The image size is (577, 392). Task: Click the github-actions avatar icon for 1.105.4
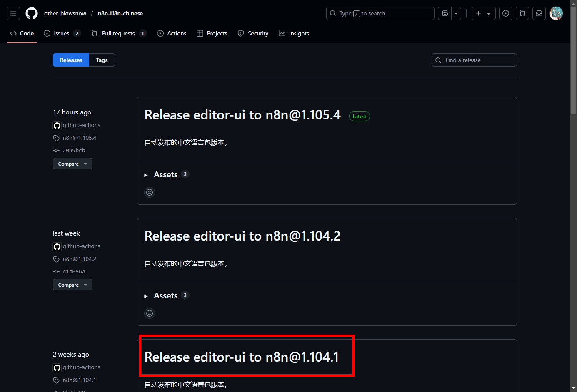pyautogui.click(x=57, y=126)
